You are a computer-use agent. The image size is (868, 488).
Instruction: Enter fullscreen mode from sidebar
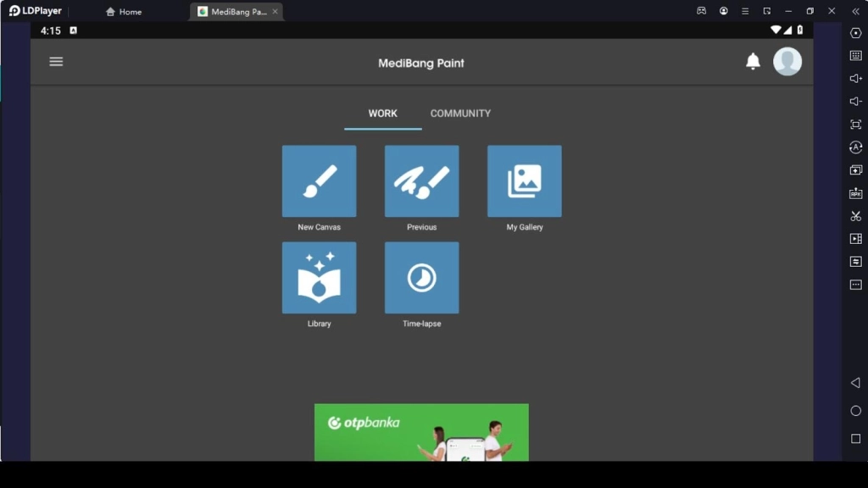856,125
